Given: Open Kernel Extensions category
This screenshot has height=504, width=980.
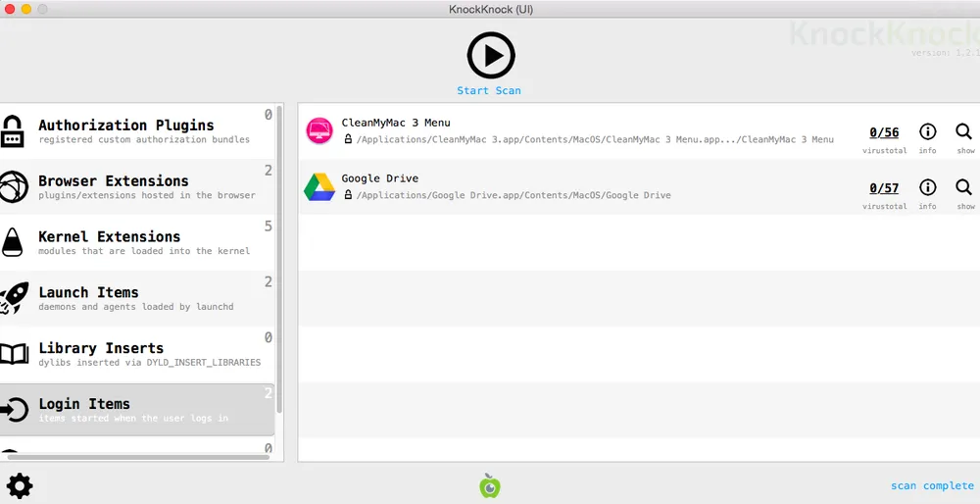Looking at the screenshot, I should point(137,243).
